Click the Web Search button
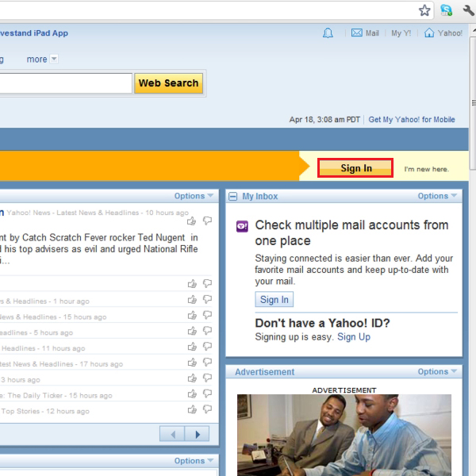The image size is (476, 476). (168, 83)
